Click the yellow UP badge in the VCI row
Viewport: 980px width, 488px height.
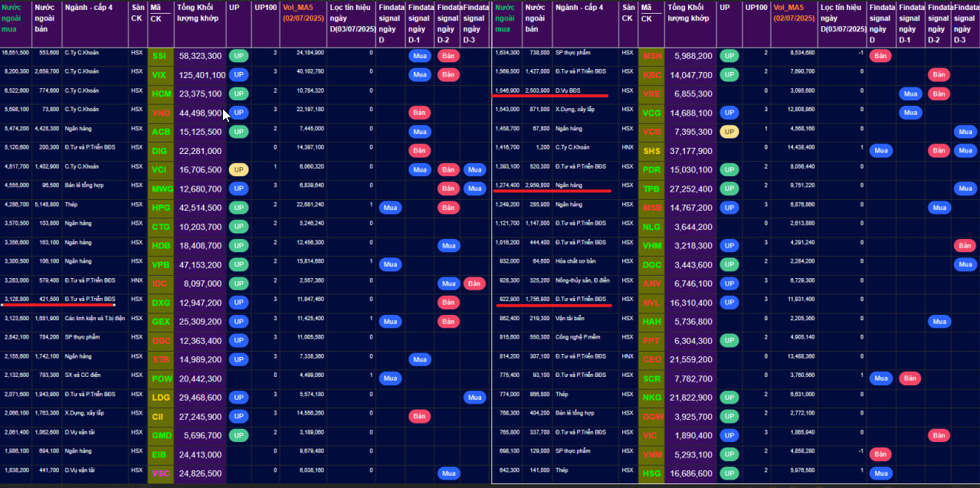click(238, 169)
